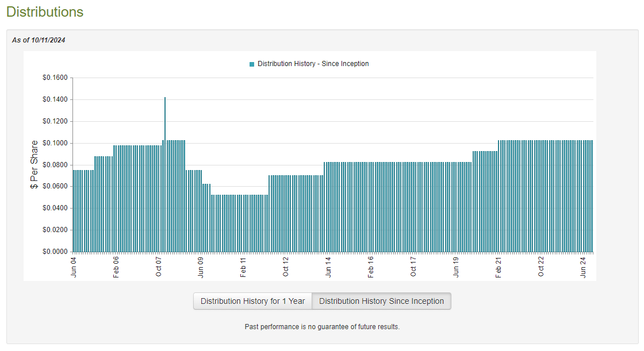Viewport: 644px width, 351px height.
Task: Toggle to Distribution History for 1 Year view
Action: 251,300
